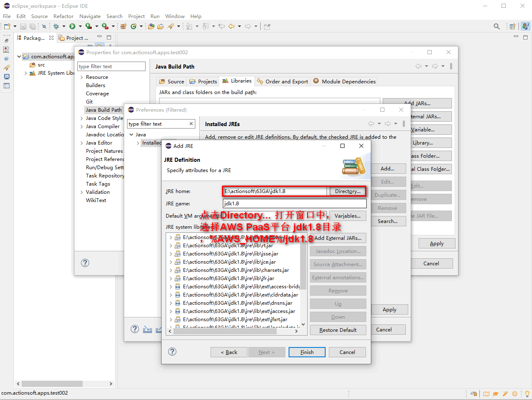Click the import preferences icon in Preferences dialog

pos(147,329)
